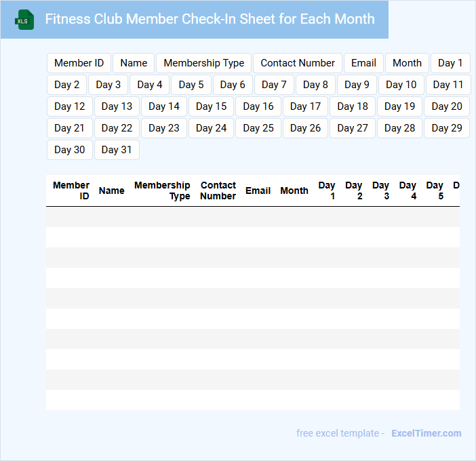Click the Day 11 tag
This screenshot has width=476, height=461.
[448, 85]
